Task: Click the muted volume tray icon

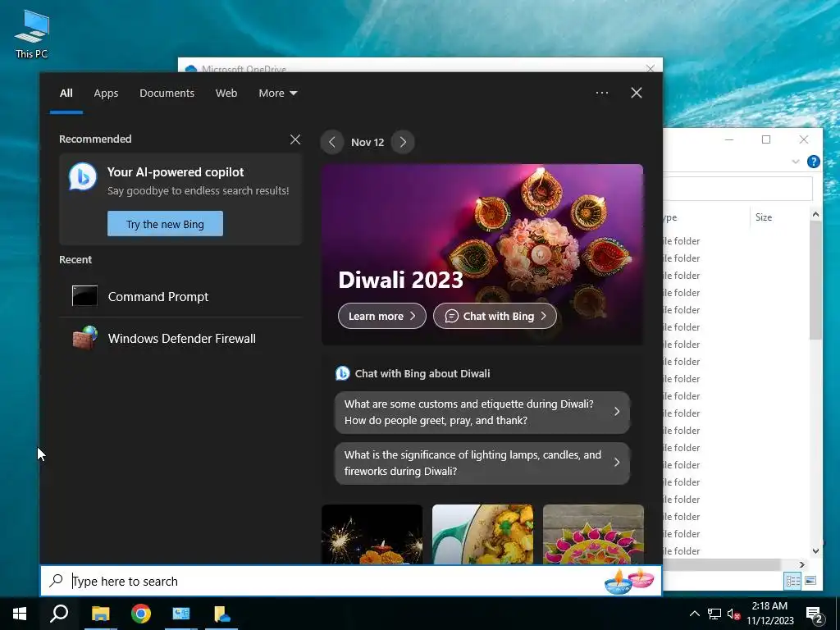Action: pos(733,614)
